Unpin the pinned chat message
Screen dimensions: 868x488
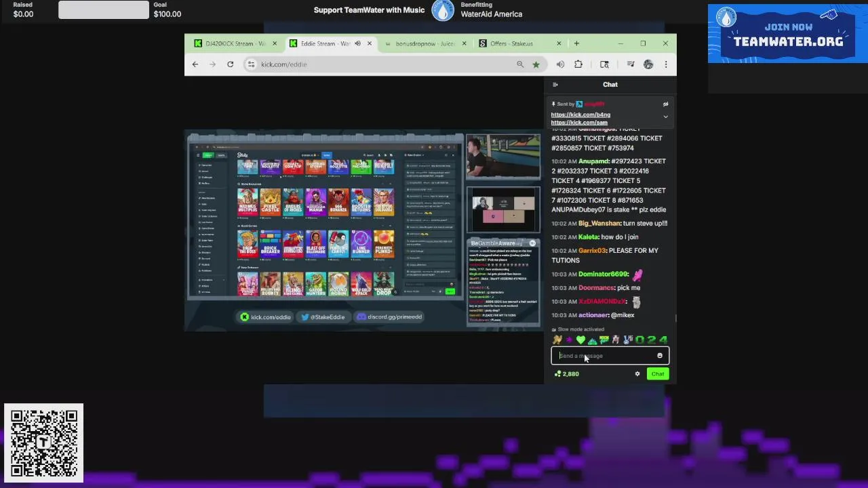pyautogui.click(x=665, y=104)
